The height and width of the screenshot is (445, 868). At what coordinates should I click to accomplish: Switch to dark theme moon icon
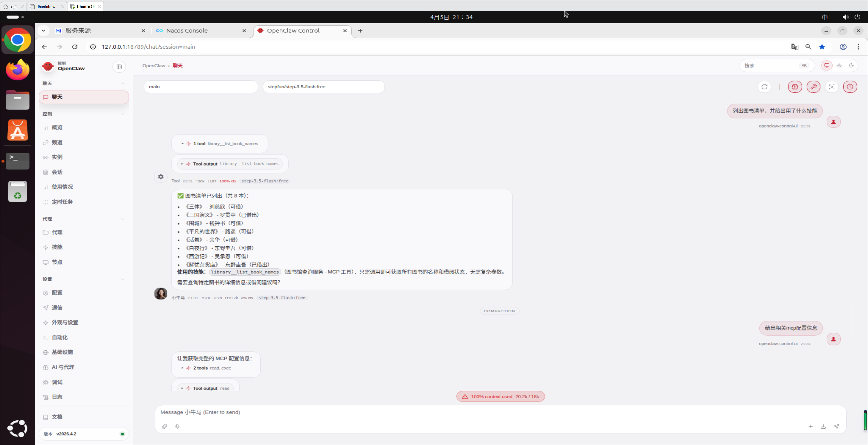click(851, 66)
